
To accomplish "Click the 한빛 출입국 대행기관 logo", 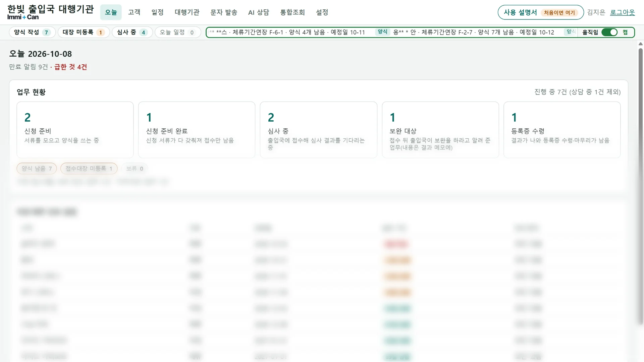I will click(50, 12).
